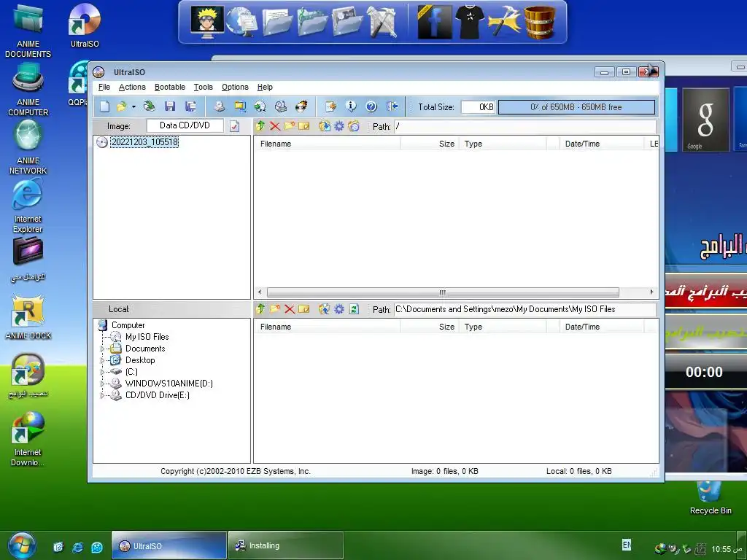Click the blue gear icon in Local toolbar
Viewport: 747px width, 560px height.
point(338,309)
